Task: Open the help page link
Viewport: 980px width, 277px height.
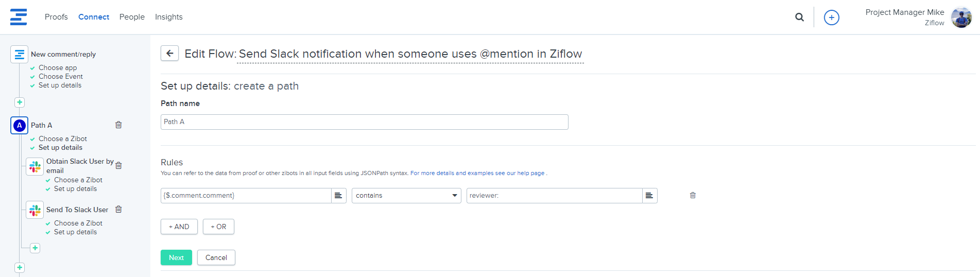Action: tap(477, 173)
